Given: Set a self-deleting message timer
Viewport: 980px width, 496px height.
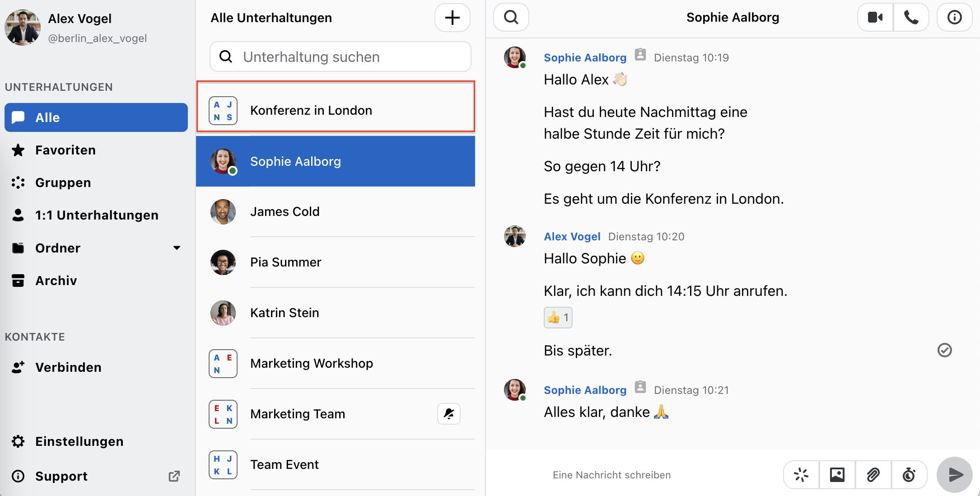Looking at the screenshot, I should 909,475.
